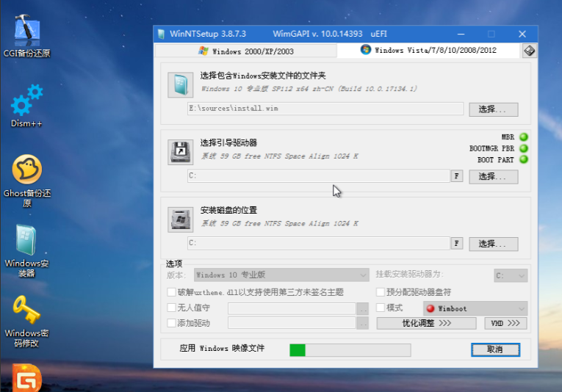Toggle 添加驱动 add drivers checkbox
Viewport: 562px width, 392px height.
pyautogui.click(x=171, y=323)
